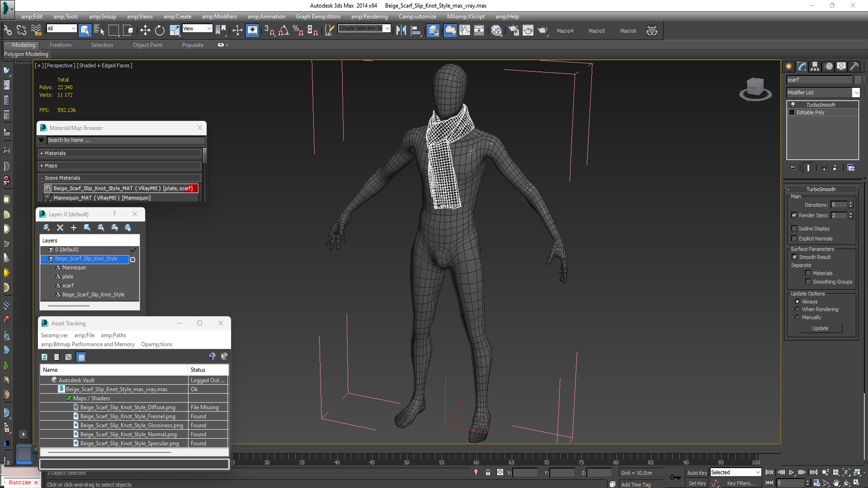Click the Update button in TurboSmooth
The height and width of the screenshot is (488, 868).
coord(821,328)
